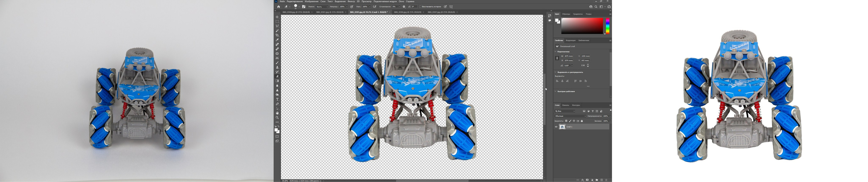The height and width of the screenshot is (182, 868).
Task: Collapse the Выровнять и распределить section
Action: [555, 72]
